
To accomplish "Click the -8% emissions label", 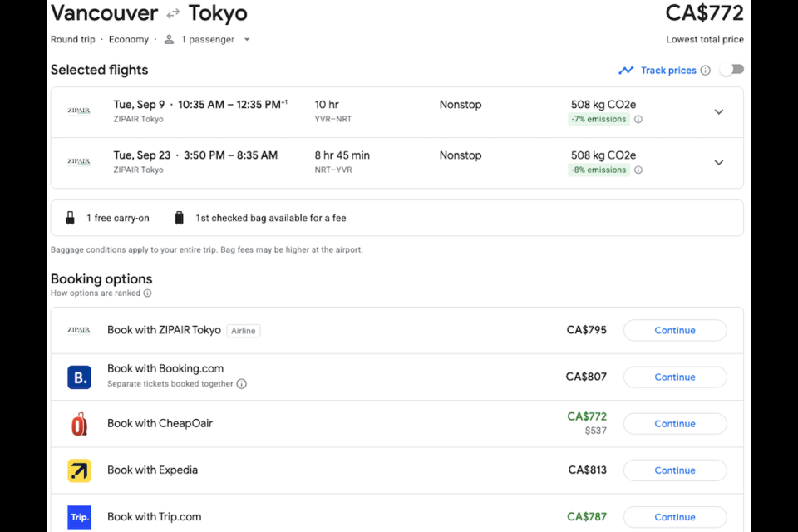I will click(x=598, y=170).
